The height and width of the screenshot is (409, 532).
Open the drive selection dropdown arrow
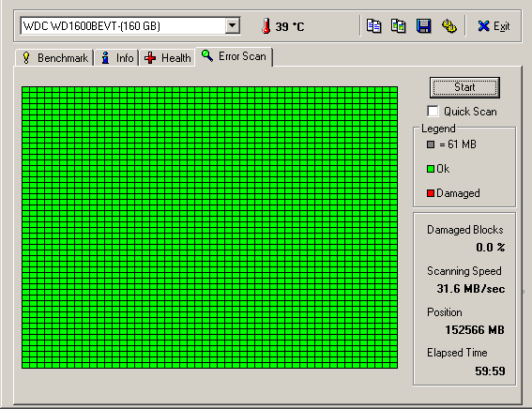pyautogui.click(x=233, y=25)
